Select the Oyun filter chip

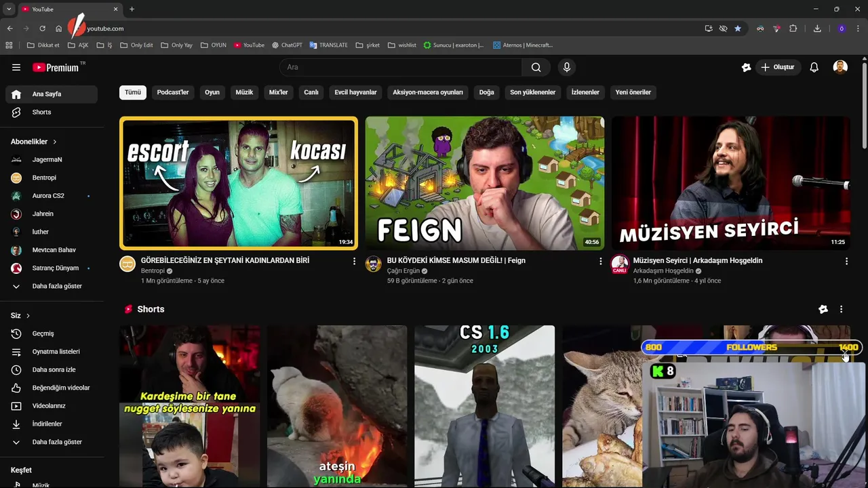click(x=212, y=92)
